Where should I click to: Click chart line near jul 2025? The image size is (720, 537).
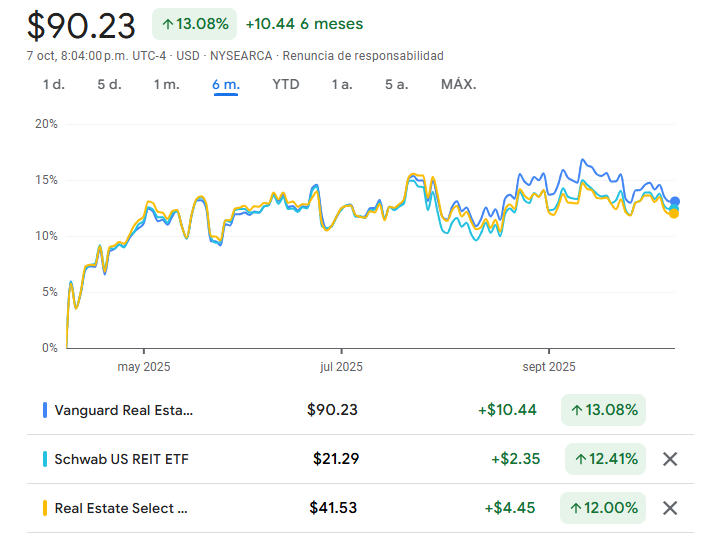pyautogui.click(x=340, y=213)
